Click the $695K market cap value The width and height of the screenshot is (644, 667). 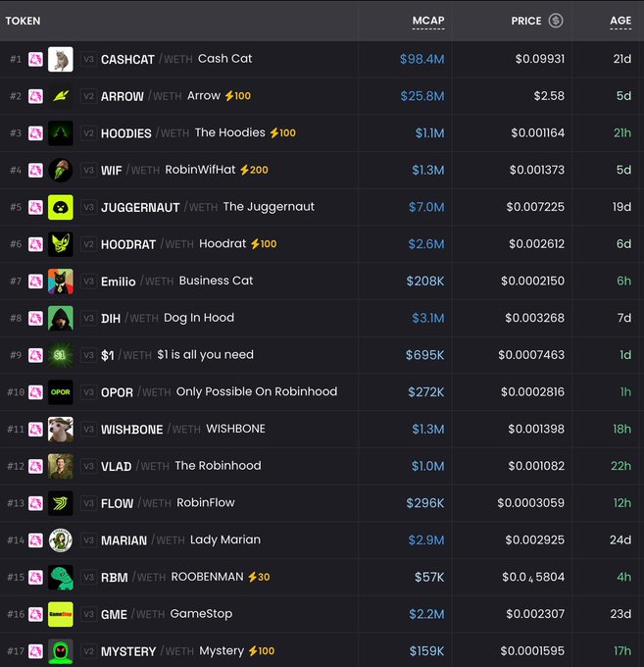tap(424, 355)
